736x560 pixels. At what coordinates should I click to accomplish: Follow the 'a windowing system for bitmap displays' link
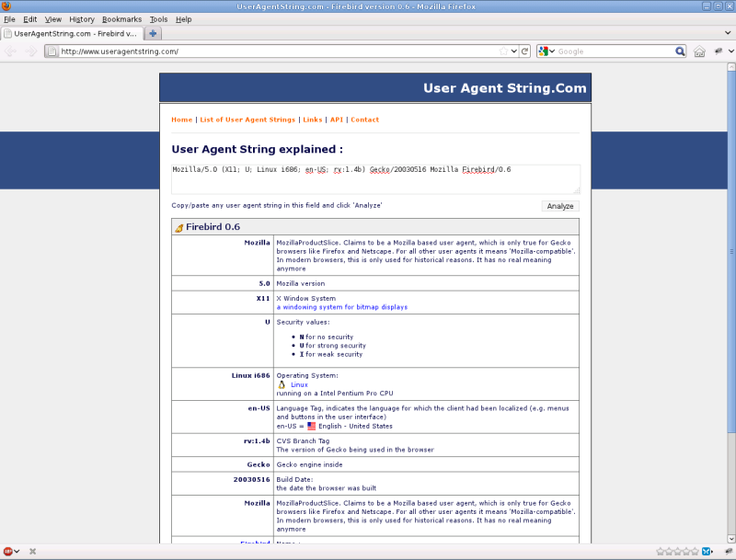(341, 307)
